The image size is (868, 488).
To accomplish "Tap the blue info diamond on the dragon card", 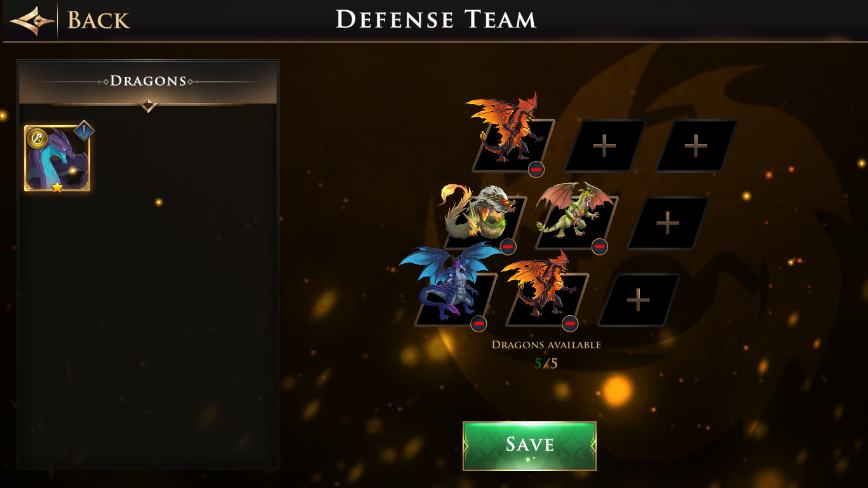I will [84, 132].
